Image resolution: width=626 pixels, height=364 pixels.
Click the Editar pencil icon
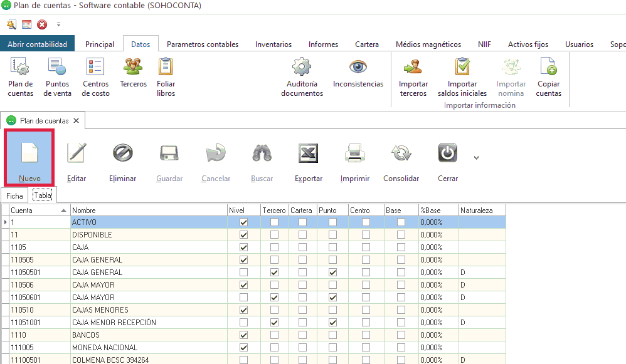pos(77,153)
